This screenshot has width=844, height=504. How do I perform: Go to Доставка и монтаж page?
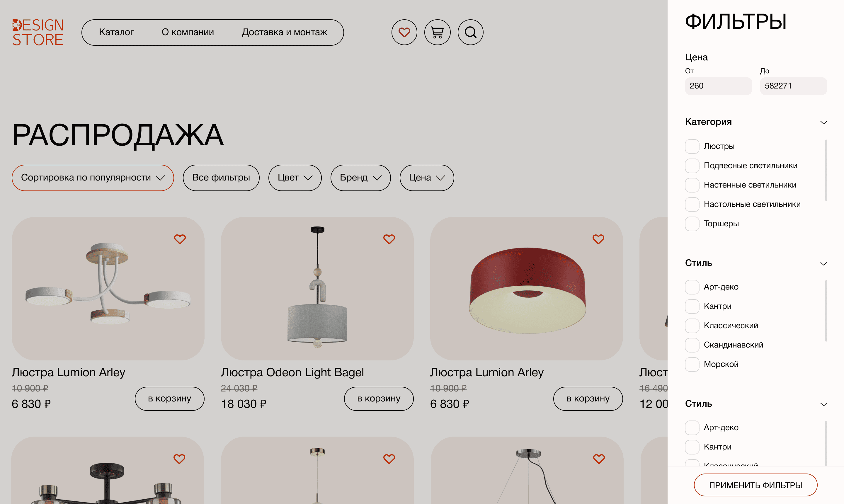coord(284,32)
